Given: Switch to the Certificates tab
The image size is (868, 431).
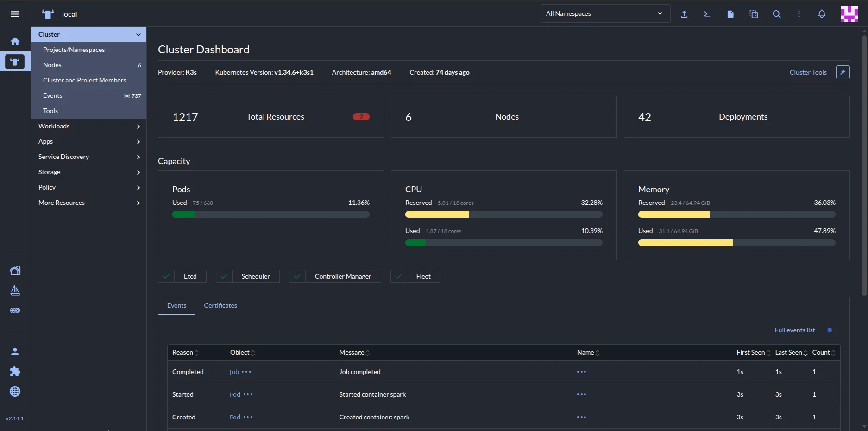Looking at the screenshot, I should click(220, 305).
